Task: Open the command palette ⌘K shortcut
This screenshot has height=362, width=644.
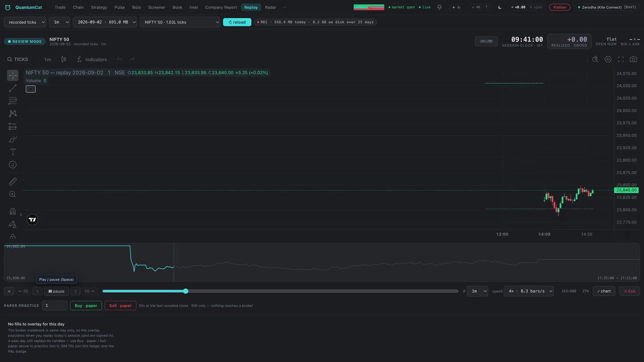Action: point(480,7)
